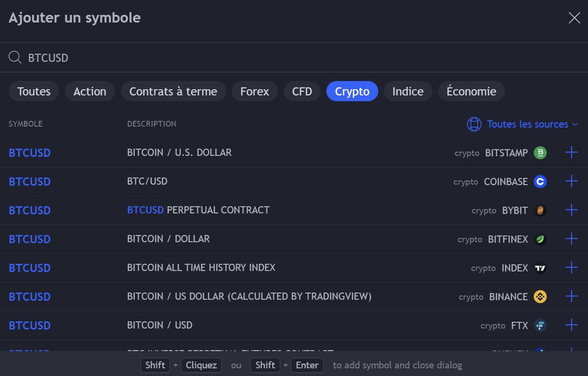Viewport: 588px width, 376px height.
Task: Select BITCOIN ALL TIME HISTORY INDEX row
Action: tap(201, 268)
